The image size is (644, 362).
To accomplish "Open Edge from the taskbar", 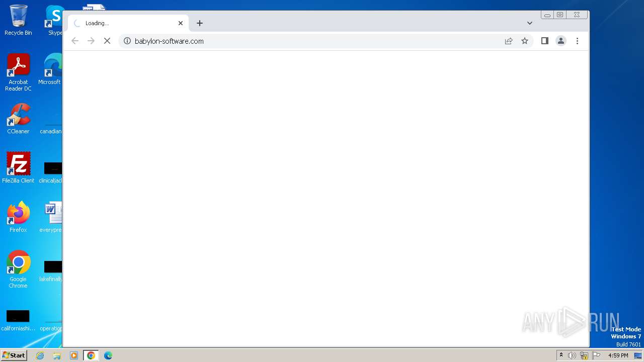I will (108, 355).
